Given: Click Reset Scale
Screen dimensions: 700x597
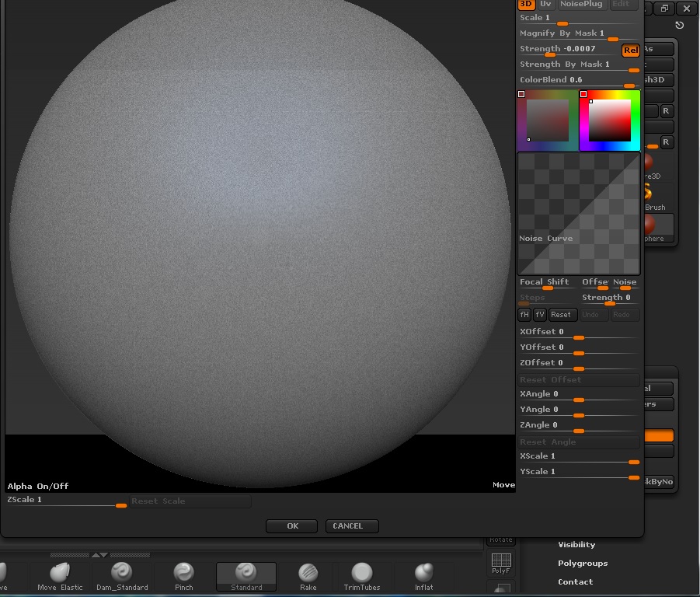Looking at the screenshot, I should pyautogui.click(x=190, y=501).
